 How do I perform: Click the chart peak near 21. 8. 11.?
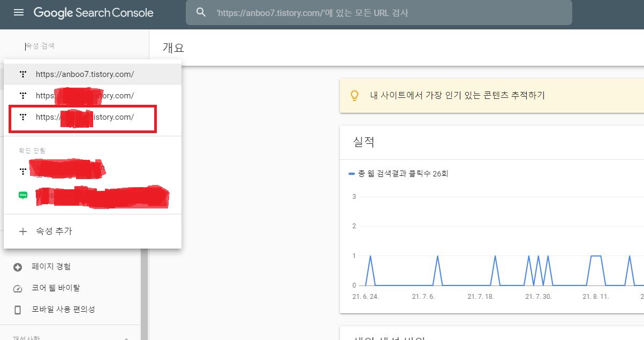click(596, 256)
